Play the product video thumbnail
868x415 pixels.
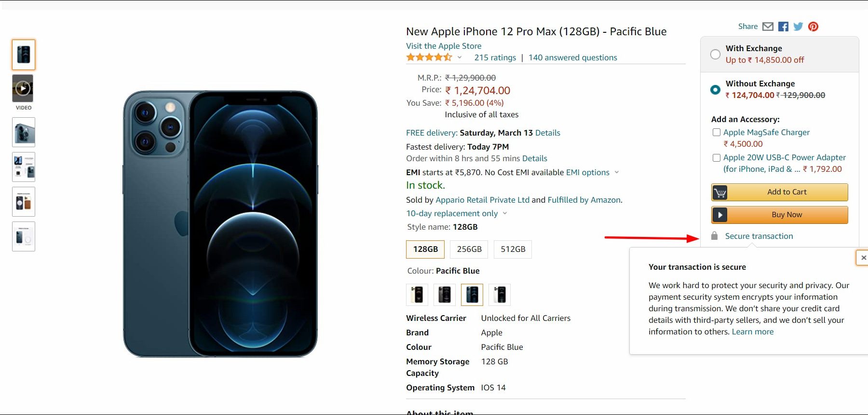click(23, 88)
